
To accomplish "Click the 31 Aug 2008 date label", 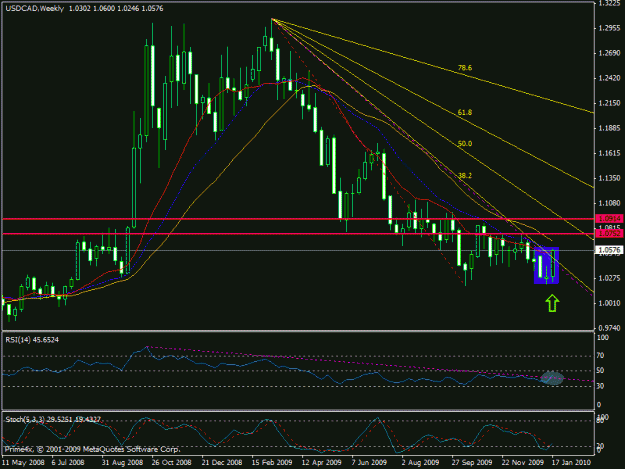I will [x=122, y=462].
